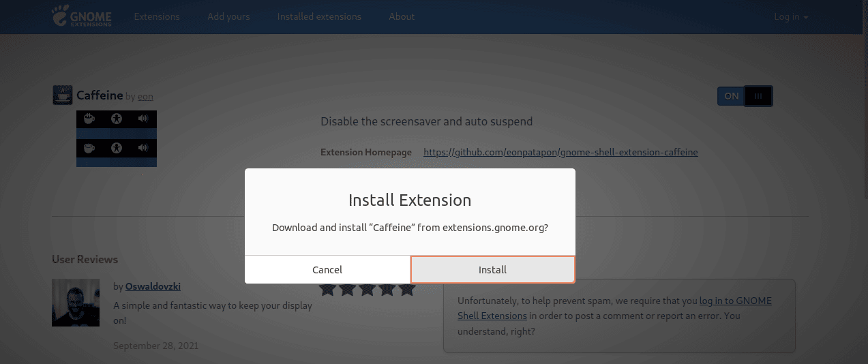This screenshot has width=868, height=364.
Task: Toggle the Caffeine ON/OFF switch
Action: (745, 96)
